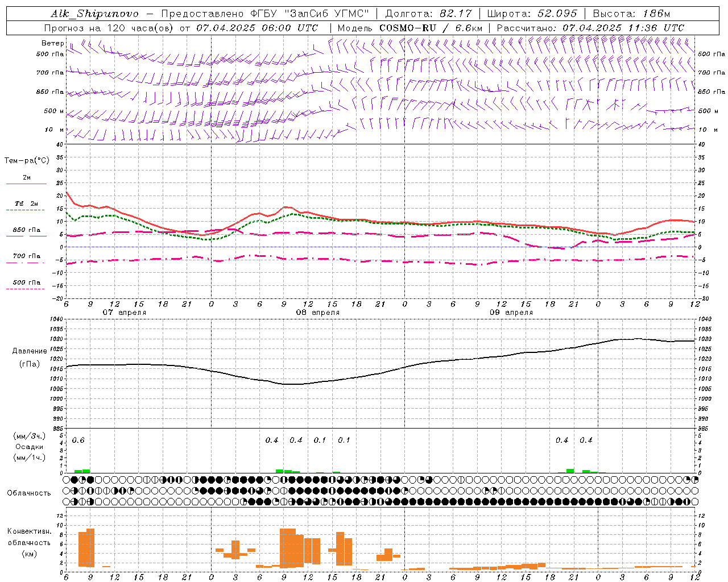Click the 500 м wind level label on left
The image size is (728, 582).
tap(55, 111)
